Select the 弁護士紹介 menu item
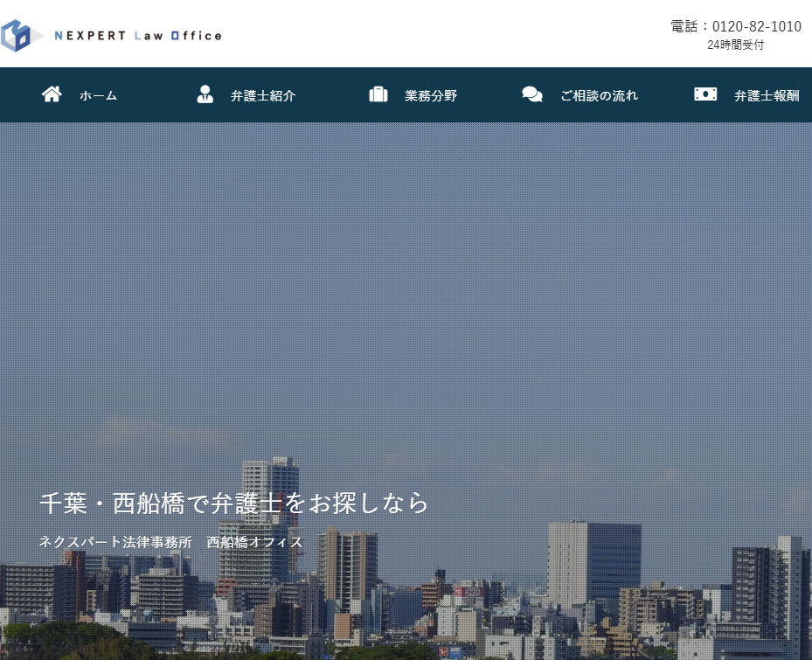Screen dimensions: 812x660 coord(262,95)
